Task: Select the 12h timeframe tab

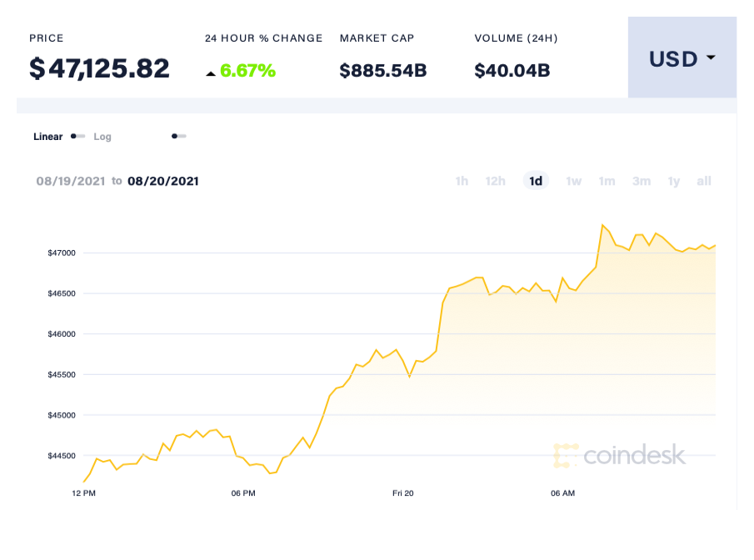Action: pyautogui.click(x=496, y=181)
